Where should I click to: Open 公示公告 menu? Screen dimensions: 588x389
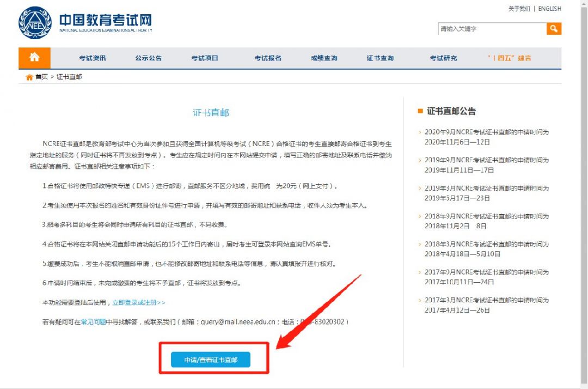point(149,58)
